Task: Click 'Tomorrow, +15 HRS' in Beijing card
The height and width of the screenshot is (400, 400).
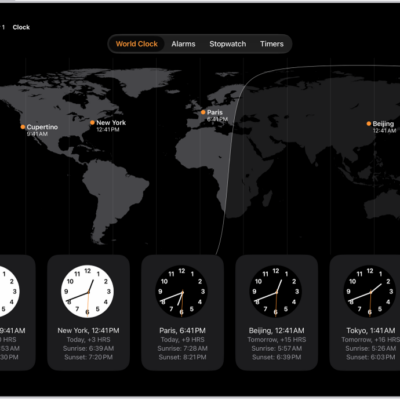Action: pos(277,340)
